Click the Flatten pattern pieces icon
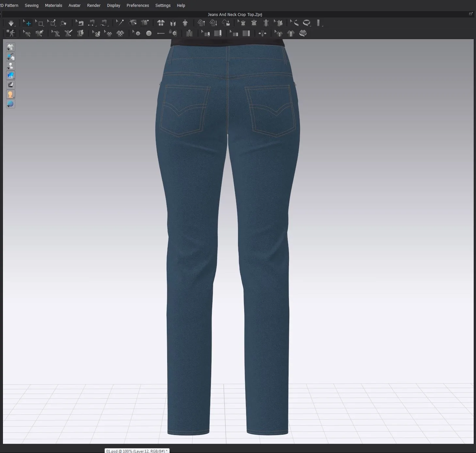 (x=80, y=33)
